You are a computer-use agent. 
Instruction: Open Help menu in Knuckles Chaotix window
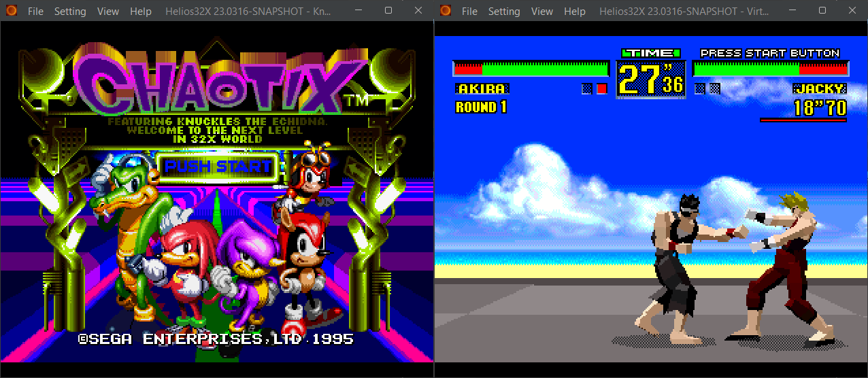coord(141,12)
